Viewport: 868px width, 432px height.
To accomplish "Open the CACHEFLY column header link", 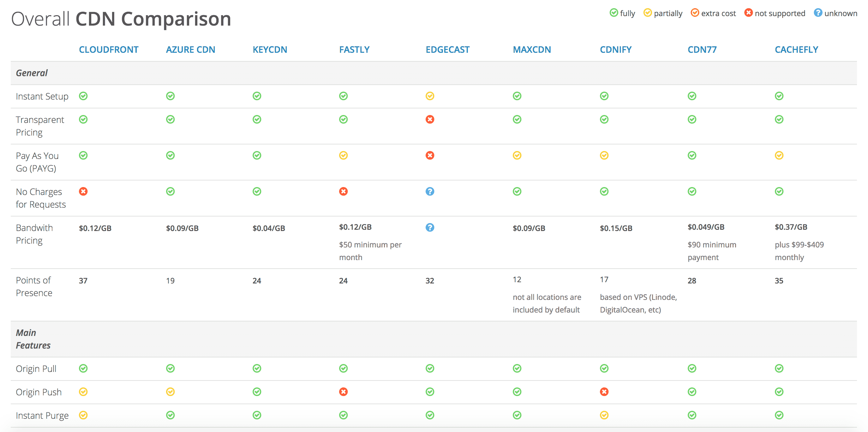I will (796, 50).
